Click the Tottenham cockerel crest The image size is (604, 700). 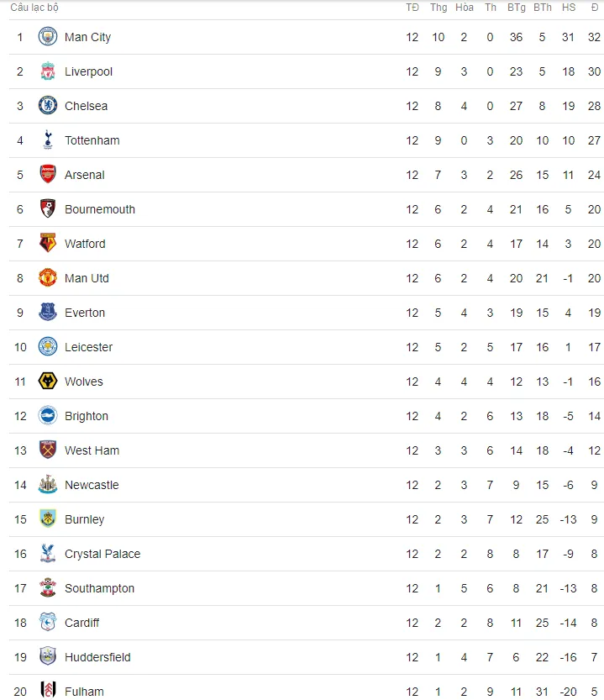click(x=48, y=139)
